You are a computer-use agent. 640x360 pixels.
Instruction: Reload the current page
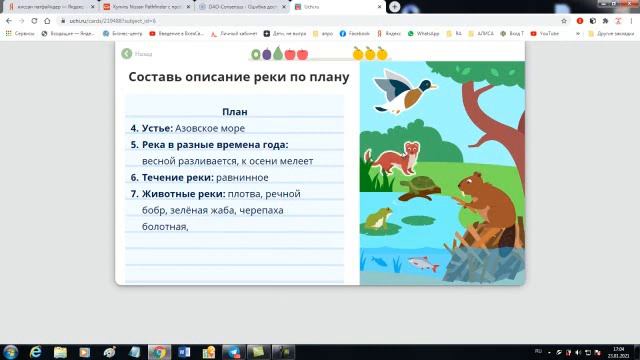34,21
